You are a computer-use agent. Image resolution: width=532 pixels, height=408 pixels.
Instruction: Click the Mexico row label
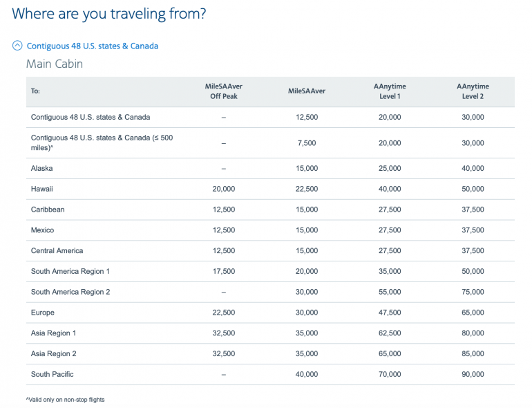click(x=42, y=230)
